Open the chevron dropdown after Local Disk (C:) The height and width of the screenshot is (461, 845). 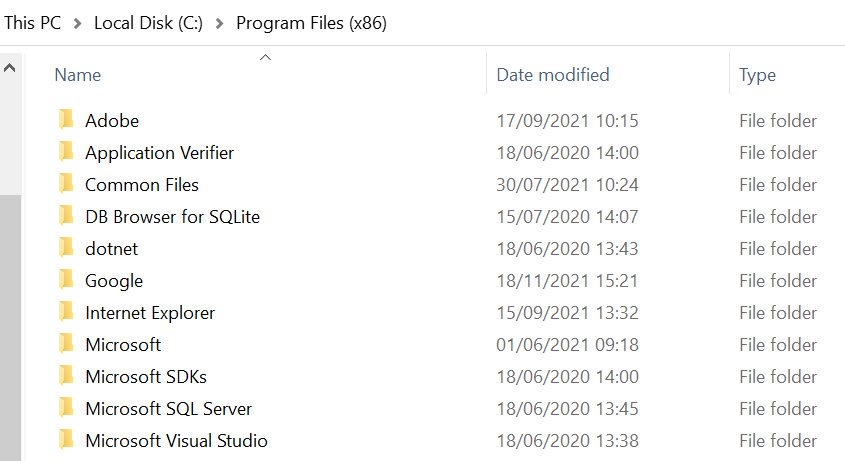point(219,23)
